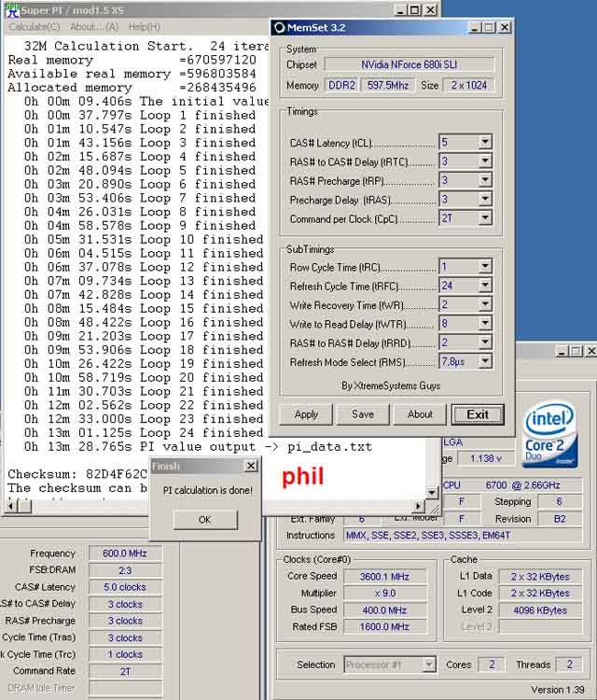Click the memory Frequency 600.0 MHz value
This screenshot has height=700, width=597.
click(125, 553)
